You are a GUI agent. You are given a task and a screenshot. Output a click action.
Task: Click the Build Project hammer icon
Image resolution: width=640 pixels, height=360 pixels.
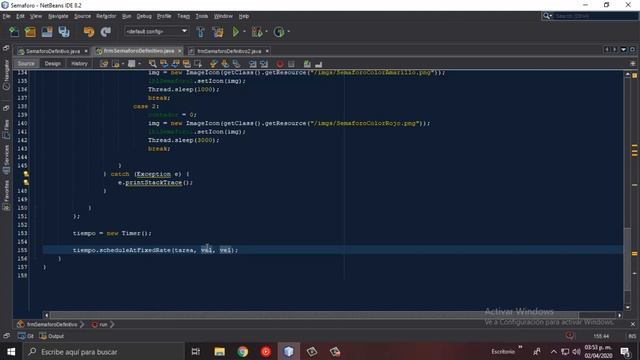pos(200,32)
